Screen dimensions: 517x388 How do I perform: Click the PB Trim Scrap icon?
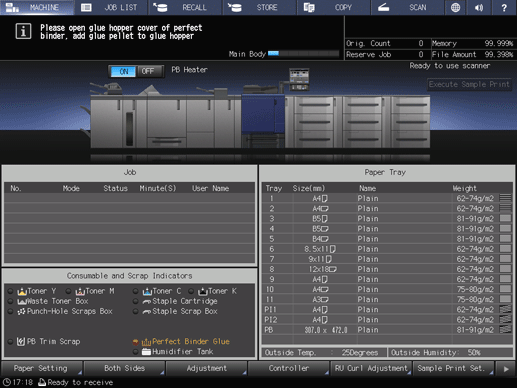click(21, 341)
